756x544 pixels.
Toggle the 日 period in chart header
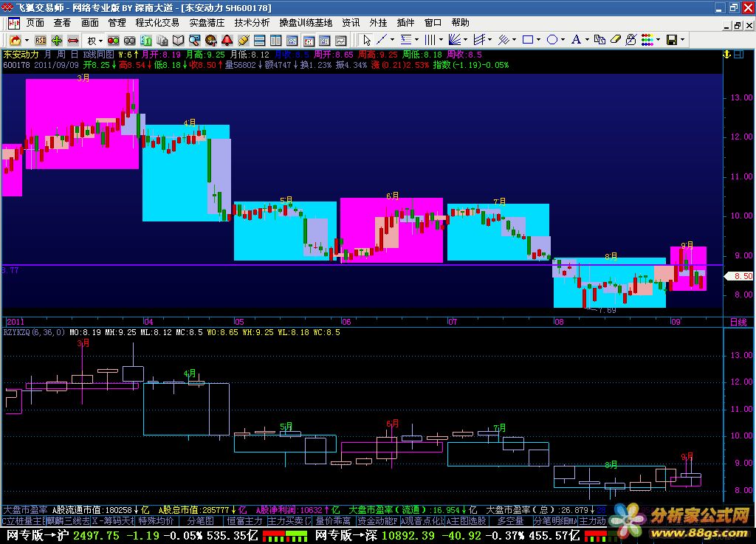(x=75, y=55)
